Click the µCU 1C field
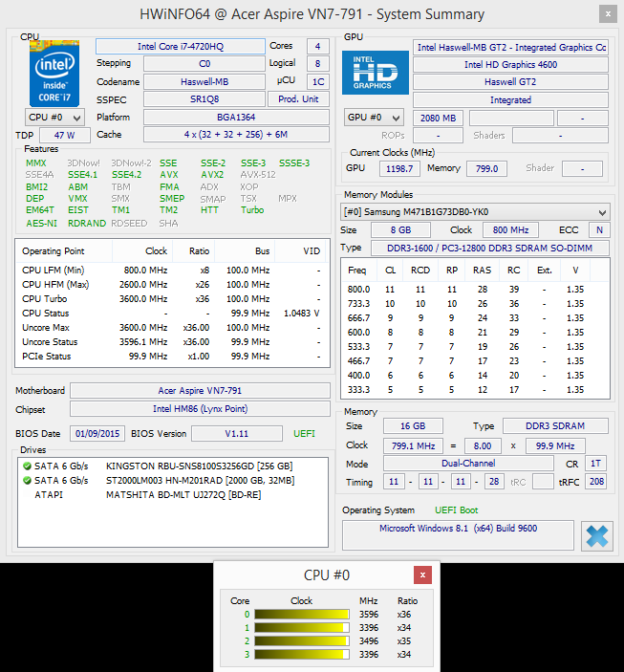Viewport: 624px width, 672px height. click(x=317, y=81)
